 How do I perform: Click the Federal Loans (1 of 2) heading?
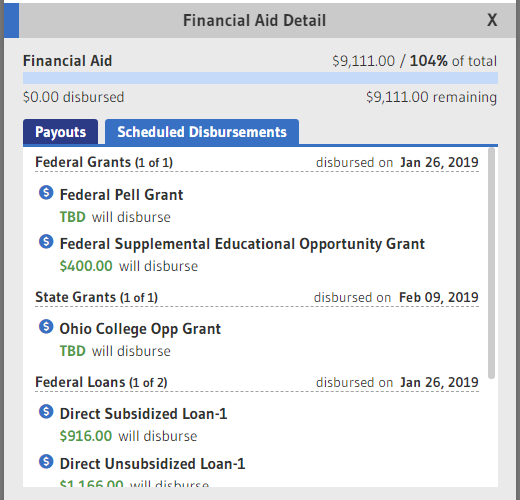tap(101, 382)
